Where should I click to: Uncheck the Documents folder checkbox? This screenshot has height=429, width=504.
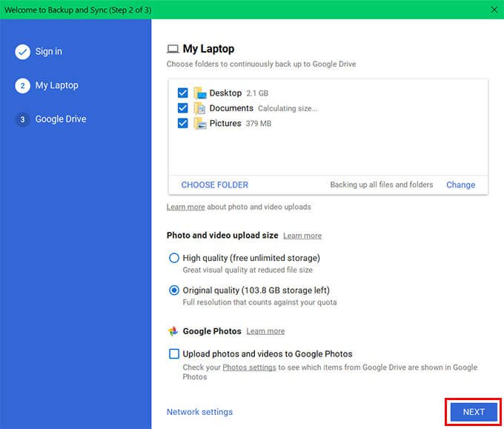coord(182,108)
